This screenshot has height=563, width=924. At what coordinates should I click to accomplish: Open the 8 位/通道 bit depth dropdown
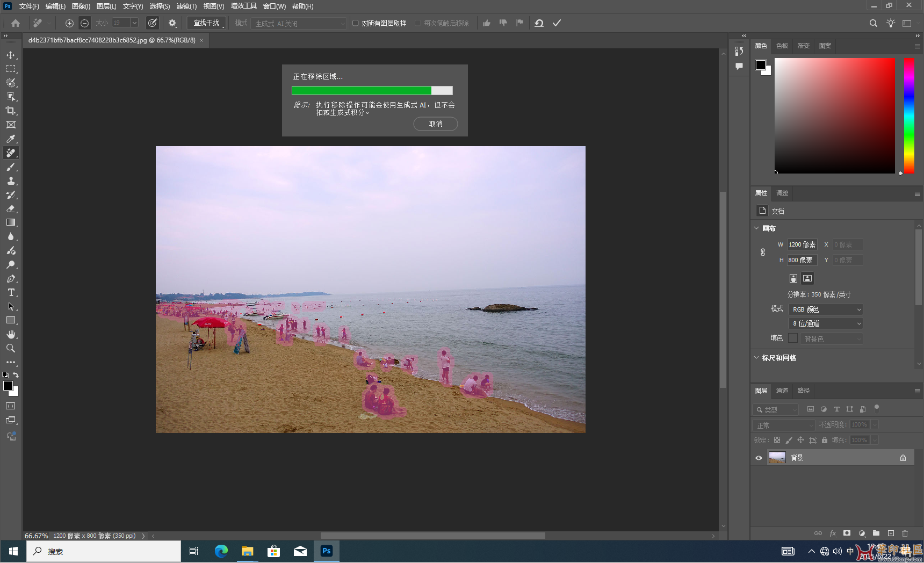pyautogui.click(x=826, y=323)
